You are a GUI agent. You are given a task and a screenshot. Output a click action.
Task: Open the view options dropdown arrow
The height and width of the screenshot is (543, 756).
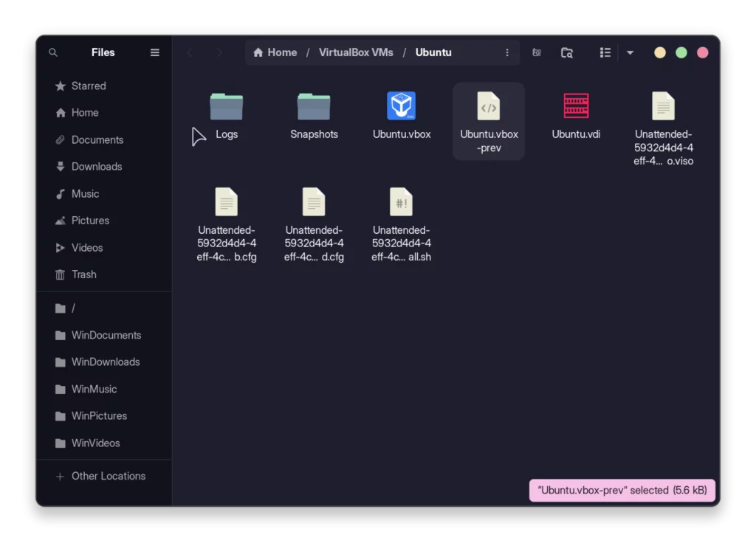pos(629,52)
